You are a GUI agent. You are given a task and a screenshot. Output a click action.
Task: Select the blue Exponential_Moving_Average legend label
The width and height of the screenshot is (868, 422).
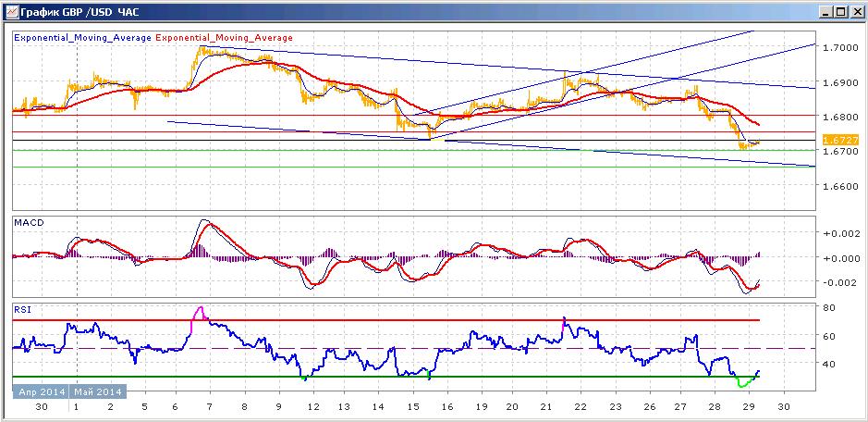point(82,38)
